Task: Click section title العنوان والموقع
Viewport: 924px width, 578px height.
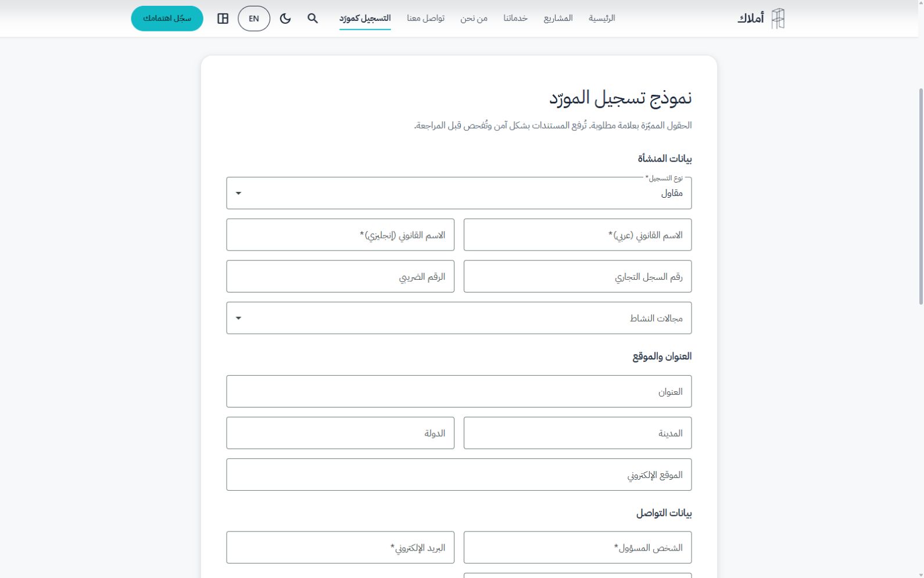Action: 662,356
